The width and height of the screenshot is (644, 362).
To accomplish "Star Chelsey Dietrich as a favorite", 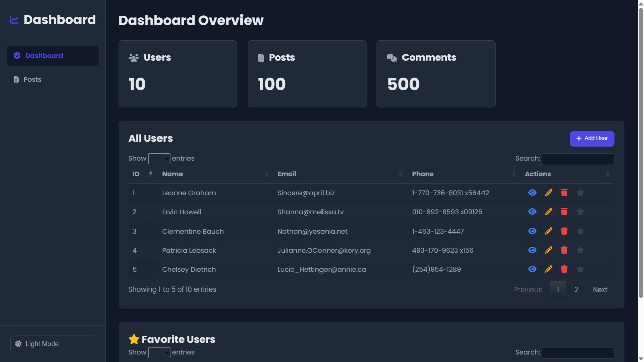I will pyautogui.click(x=580, y=269).
